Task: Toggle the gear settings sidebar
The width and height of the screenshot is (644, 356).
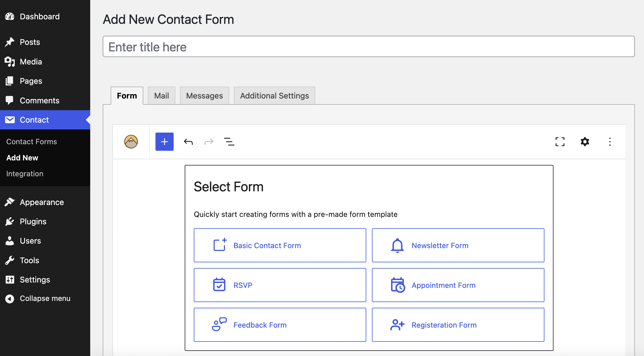Action: tap(585, 142)
